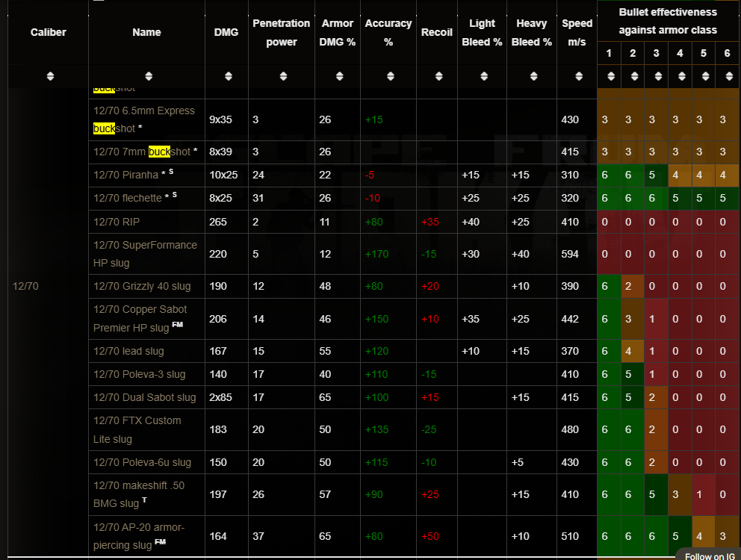Sort table by DMG using arrows
Image resolution: width=741 pixels, height=560 pixels.
coord(228,76)
